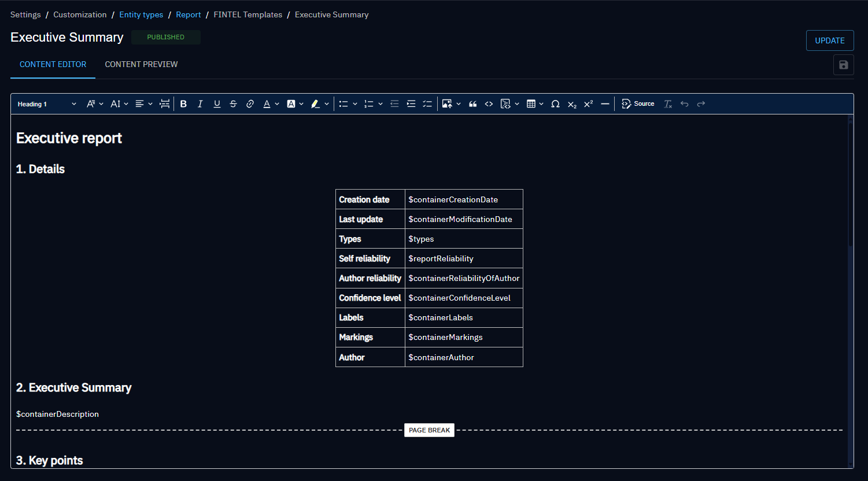The image size is (868, 481).
Task: Apply subscript formatting
Action: coord(572,104)
